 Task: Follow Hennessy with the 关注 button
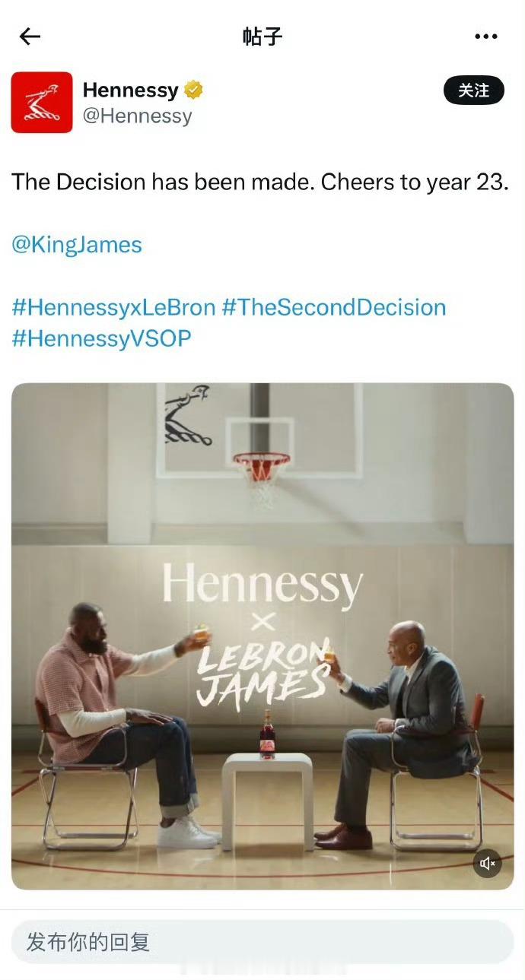pyautogui.click(x=473, y=90)
